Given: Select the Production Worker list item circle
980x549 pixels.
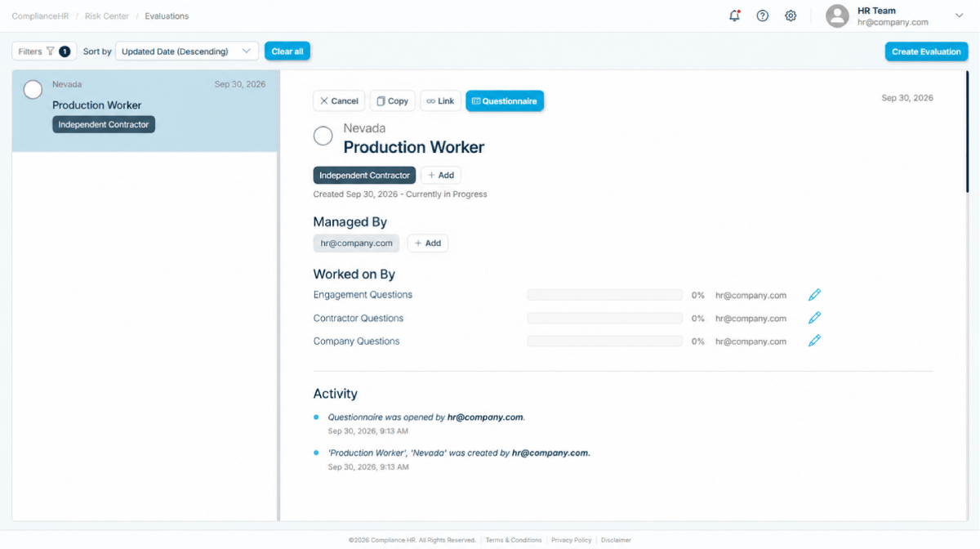Looking at the screenshot, I should (33, 90).
